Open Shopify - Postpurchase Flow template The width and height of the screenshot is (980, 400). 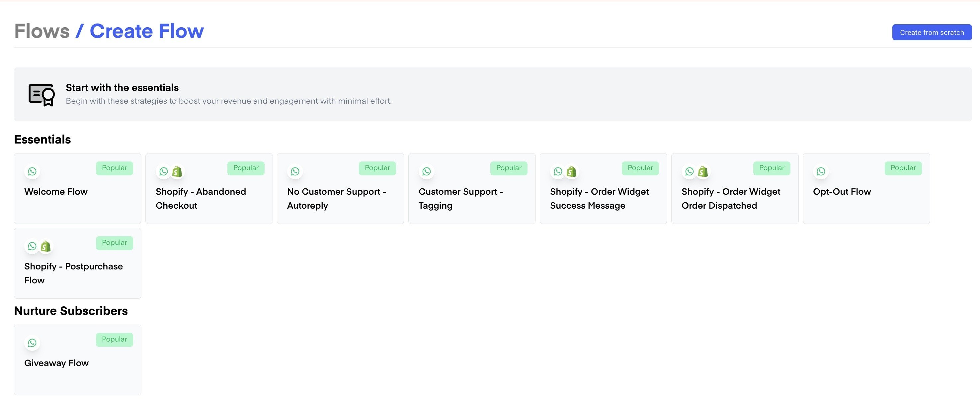78,263
